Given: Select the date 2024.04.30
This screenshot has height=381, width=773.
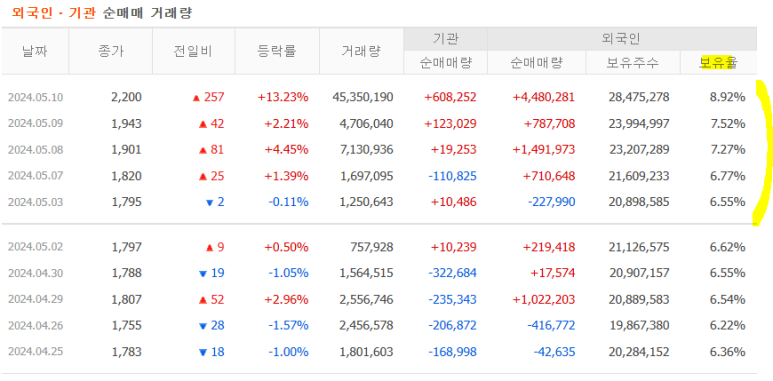Looking at the screenshot, I should pyautogui.click(x=35, y=273).
